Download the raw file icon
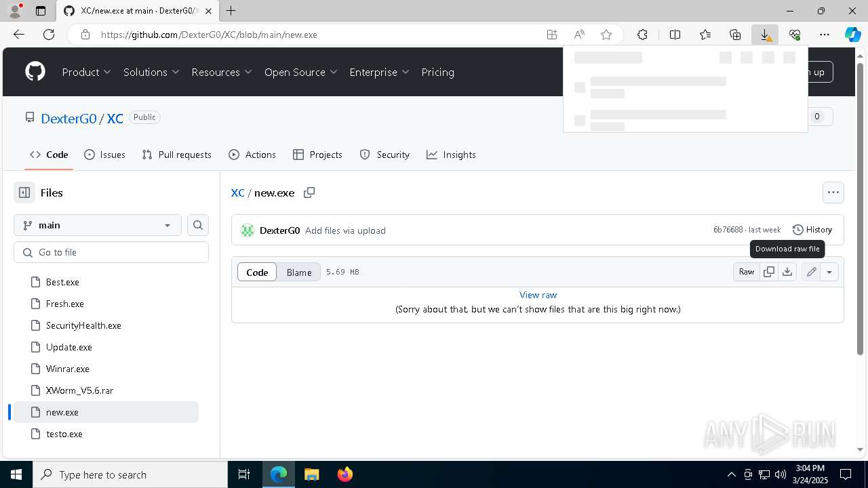This screenshot has width=868, height=488. pyautogui.click(x=787, y=272)
